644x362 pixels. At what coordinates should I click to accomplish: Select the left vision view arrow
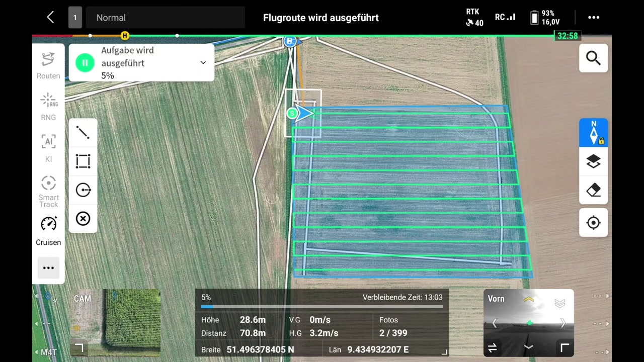pos(494,324)
